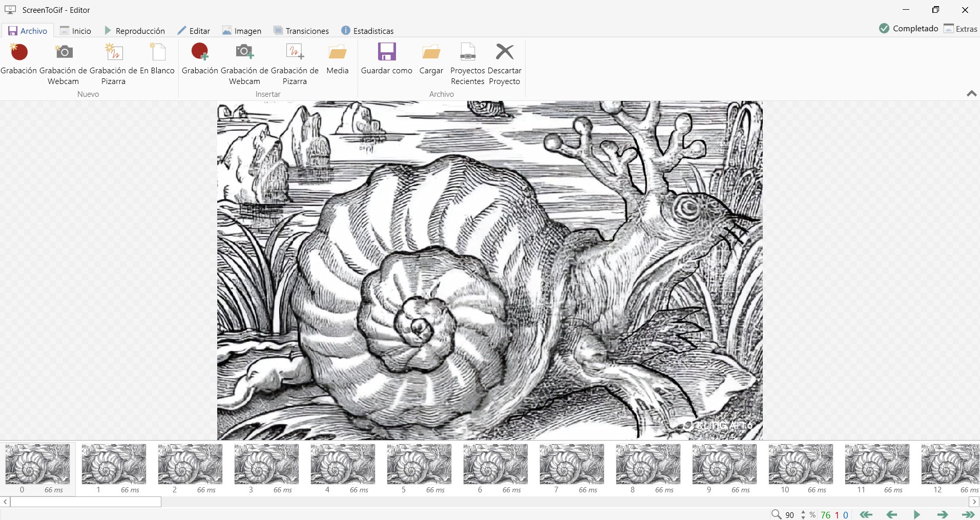
Task: Go to the previous frame
Action: coord(892,514)
